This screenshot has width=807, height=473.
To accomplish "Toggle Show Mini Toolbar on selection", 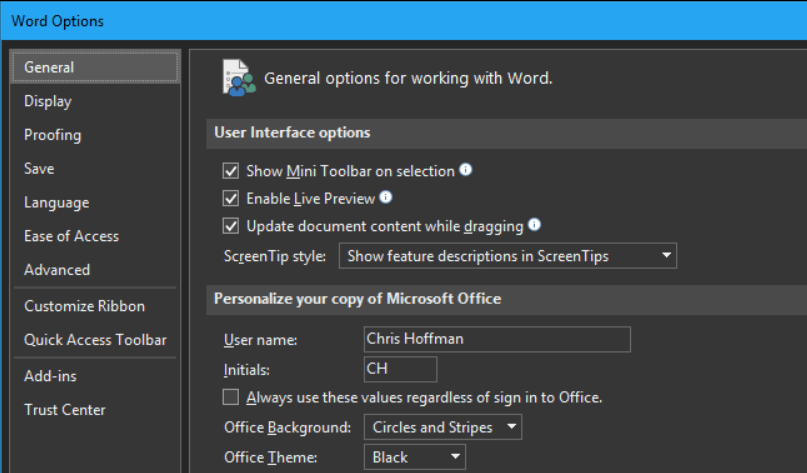I will pos(231,171).
